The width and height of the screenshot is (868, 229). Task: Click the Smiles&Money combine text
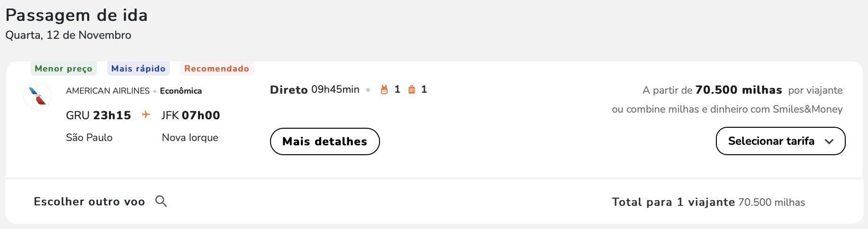click(727, 109)
